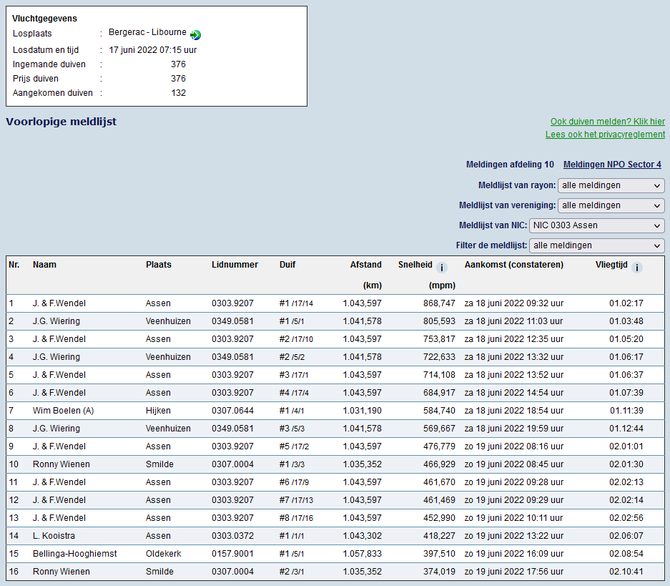Click L. Kooistra in row 14
670x586 pixels.
[x=53, y=536]
